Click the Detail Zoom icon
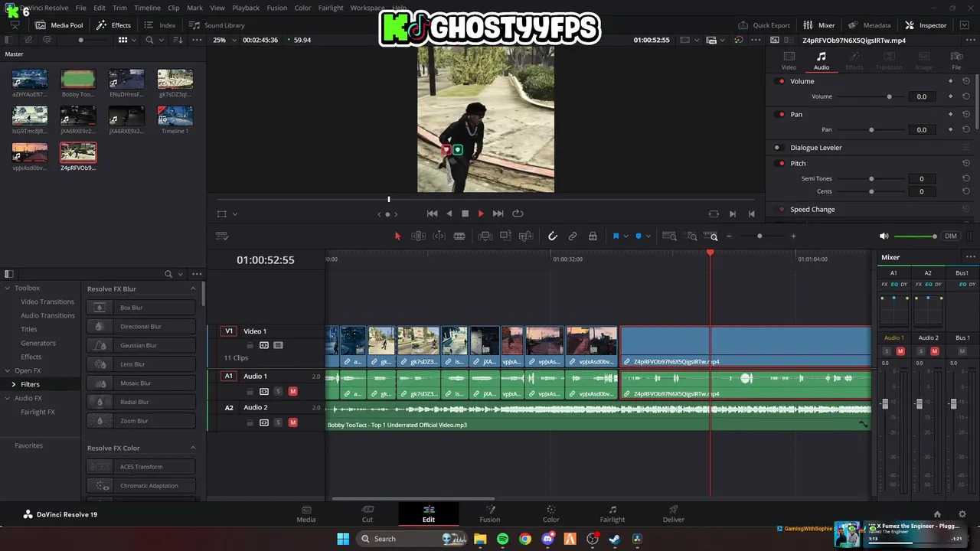The height and width of the screenshot is (551, 980). point(691,236)
